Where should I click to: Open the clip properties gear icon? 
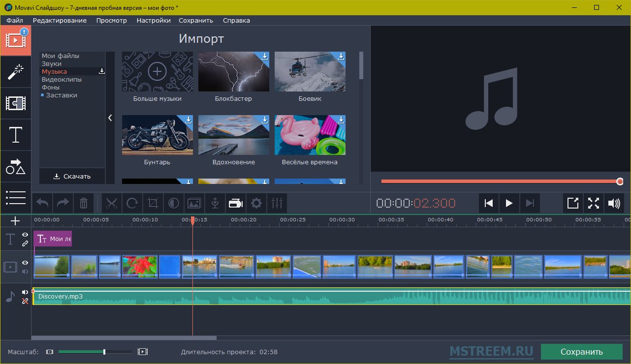coord(256,203)
